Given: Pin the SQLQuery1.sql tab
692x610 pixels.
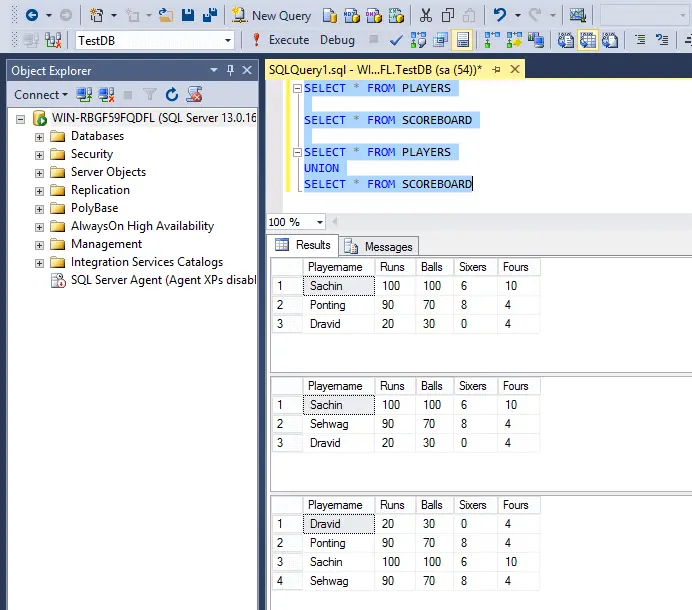Looking at the screenshot, I should [496, 69].
